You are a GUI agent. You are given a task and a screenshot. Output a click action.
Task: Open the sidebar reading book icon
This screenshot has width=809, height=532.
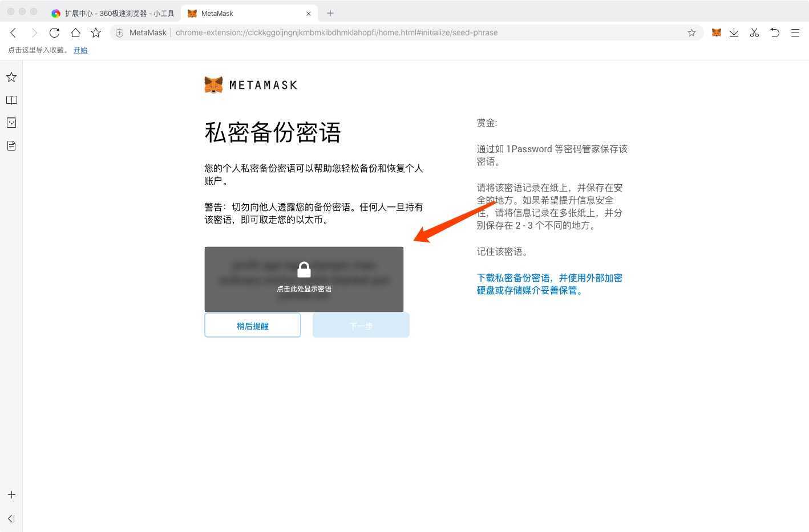click(x=11, y=100)
